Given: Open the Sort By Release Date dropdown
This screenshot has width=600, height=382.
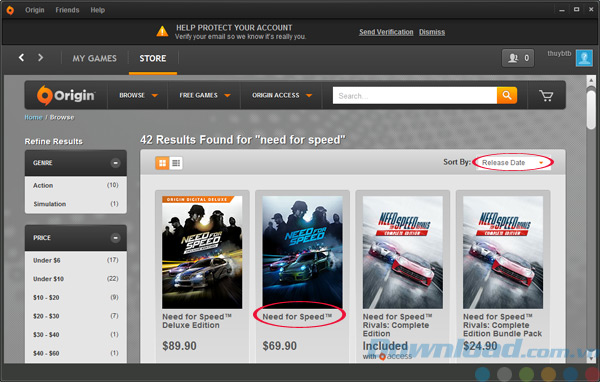Looking at the screenshot, I should [513, 163].
